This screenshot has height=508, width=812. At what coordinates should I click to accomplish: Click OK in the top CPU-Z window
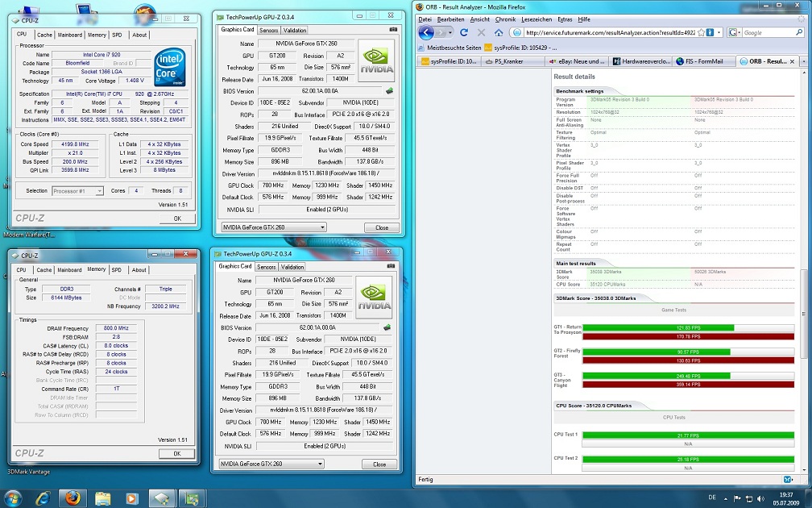(x=177, y=219)
